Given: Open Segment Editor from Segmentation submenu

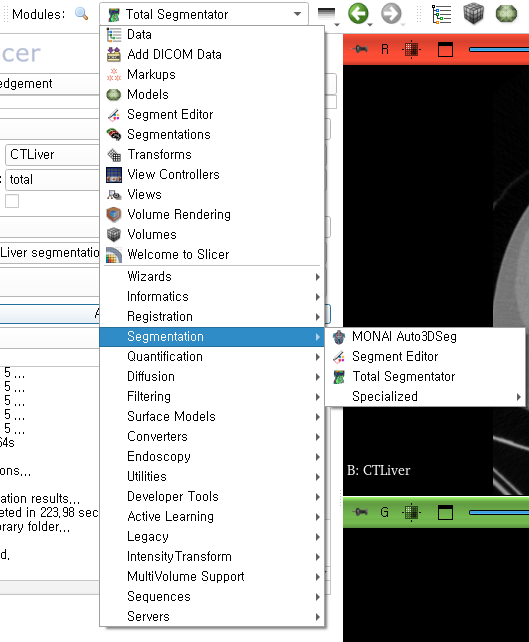Looking at the screenshot, I should coord(425,357).
